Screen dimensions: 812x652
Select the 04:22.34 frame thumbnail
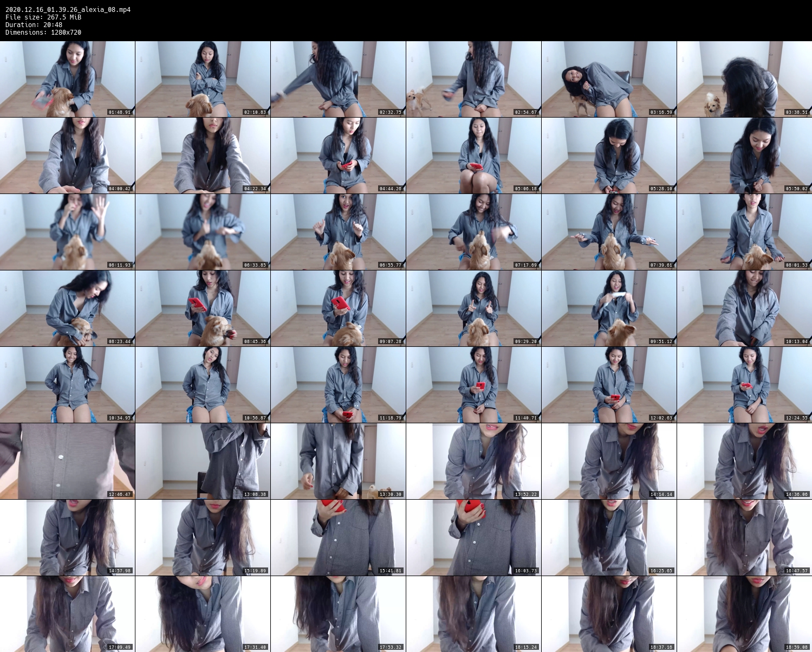pos(203,156)
